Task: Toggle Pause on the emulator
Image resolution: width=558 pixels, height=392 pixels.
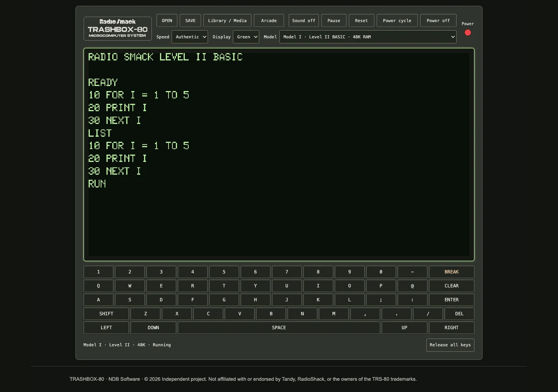Action: pyautogui.click(x=334, y=20)
